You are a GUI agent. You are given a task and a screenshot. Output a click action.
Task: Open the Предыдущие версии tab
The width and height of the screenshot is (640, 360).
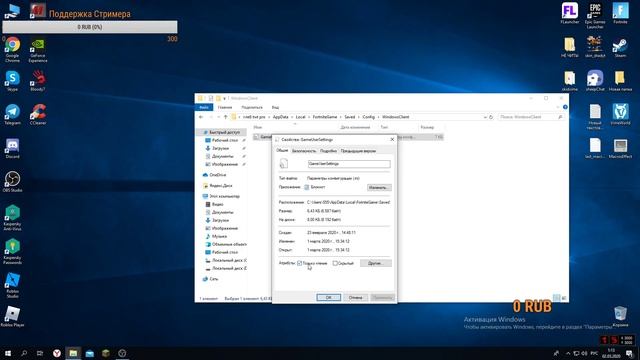[x=358, y=151]
